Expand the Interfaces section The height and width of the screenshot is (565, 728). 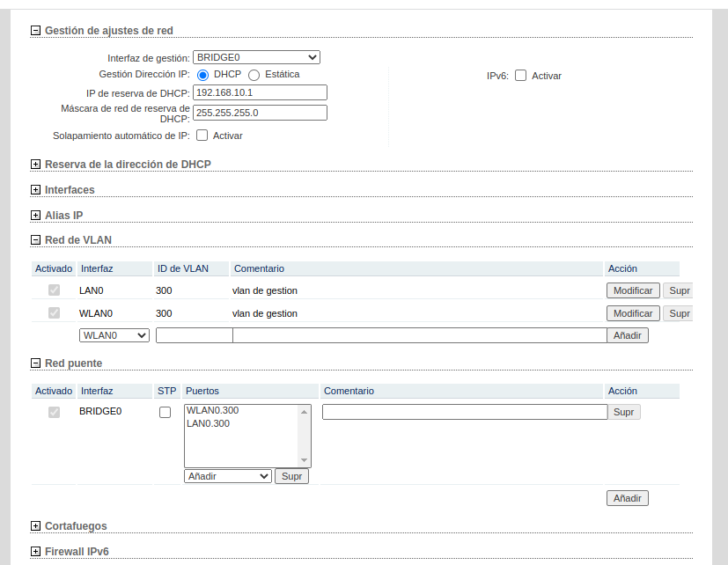click(x=35, y=190)
